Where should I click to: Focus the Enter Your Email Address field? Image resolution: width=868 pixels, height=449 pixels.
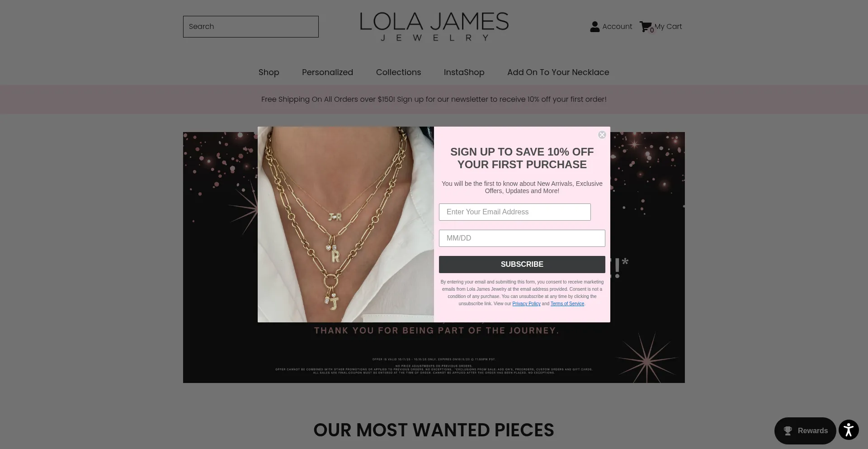coord(514,212)
